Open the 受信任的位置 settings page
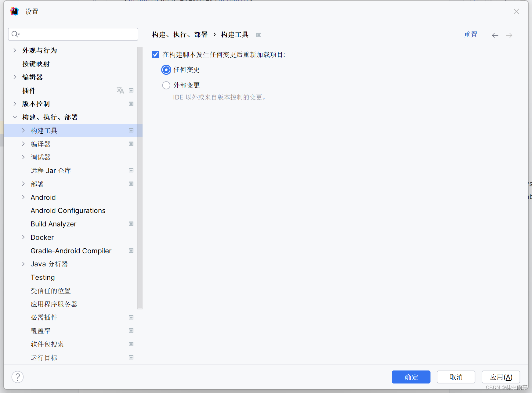The height and width of the screenshot is (393, 532). pos(51,291)
